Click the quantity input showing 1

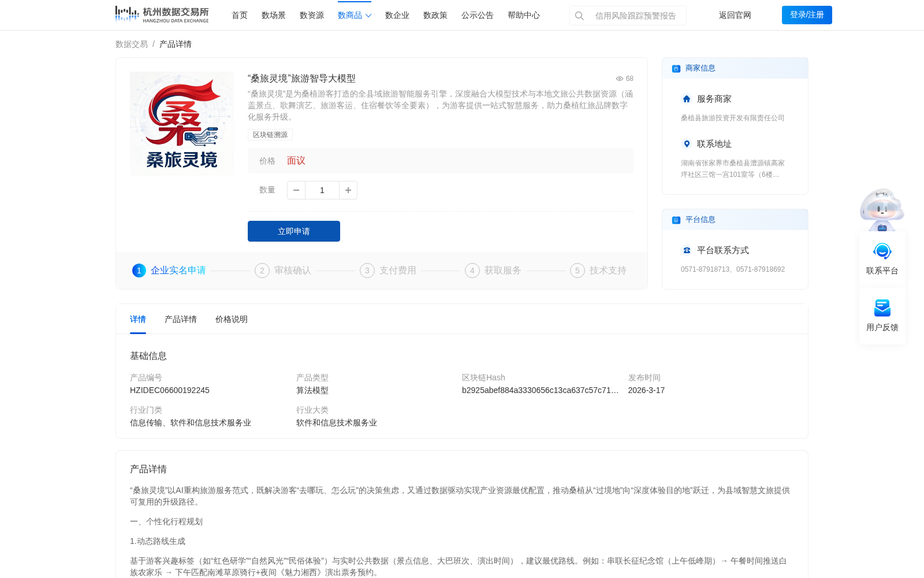[x=322, y=190]
